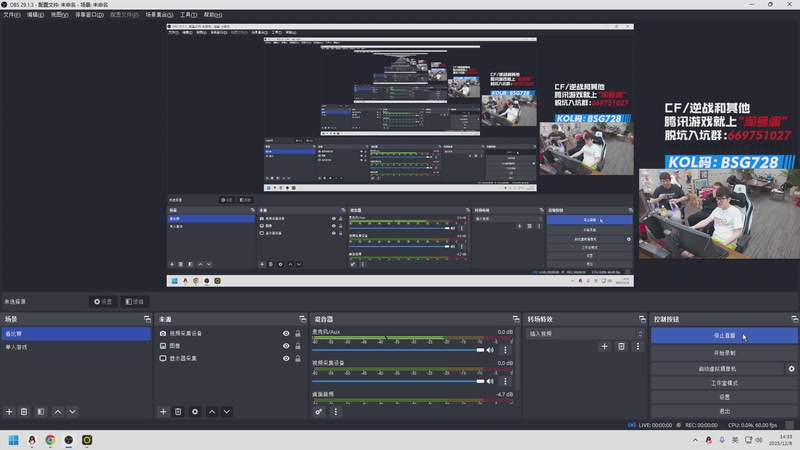Click the webcam overlay thumbnail in the preview
Image resolution: width=800 pixels, height=450 pixels.
point(719,214)
